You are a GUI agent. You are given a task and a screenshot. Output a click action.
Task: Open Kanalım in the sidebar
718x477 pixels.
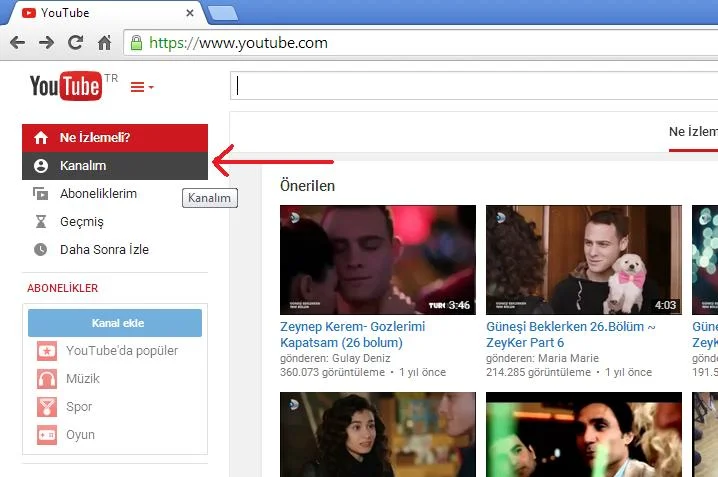pyautogui.click(x=83, y=166)
